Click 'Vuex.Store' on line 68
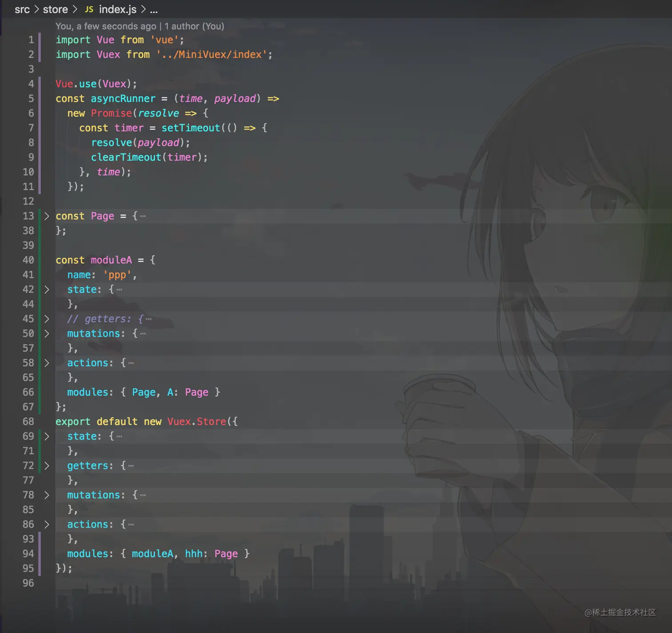The width and height of the screenshot is (672, 633). (x=197, y=421)
